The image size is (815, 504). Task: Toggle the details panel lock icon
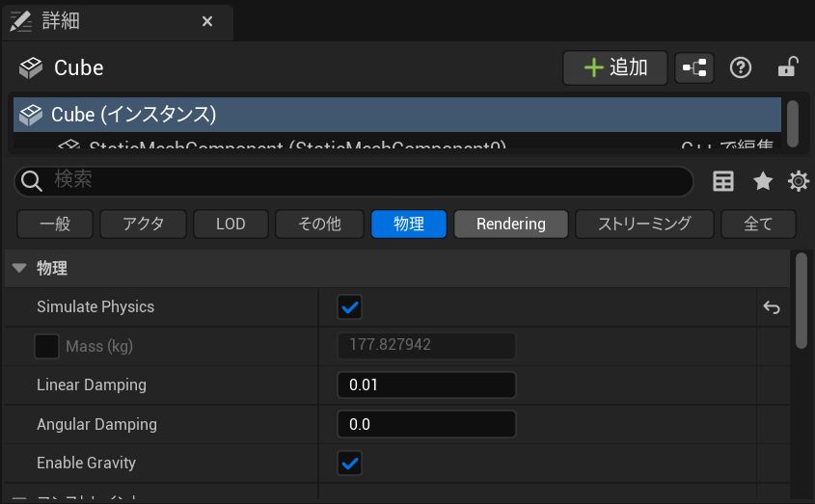(788, 67)
